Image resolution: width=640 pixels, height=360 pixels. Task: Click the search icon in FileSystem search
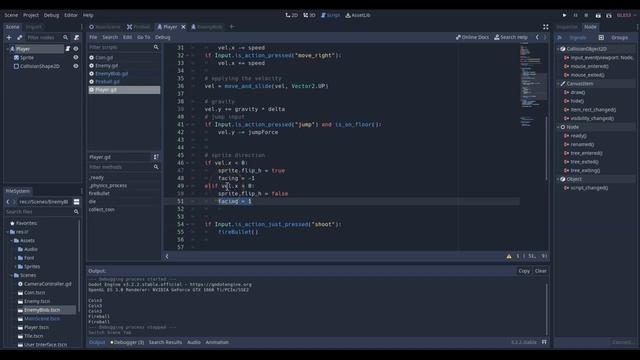click(x=76, y=212)
